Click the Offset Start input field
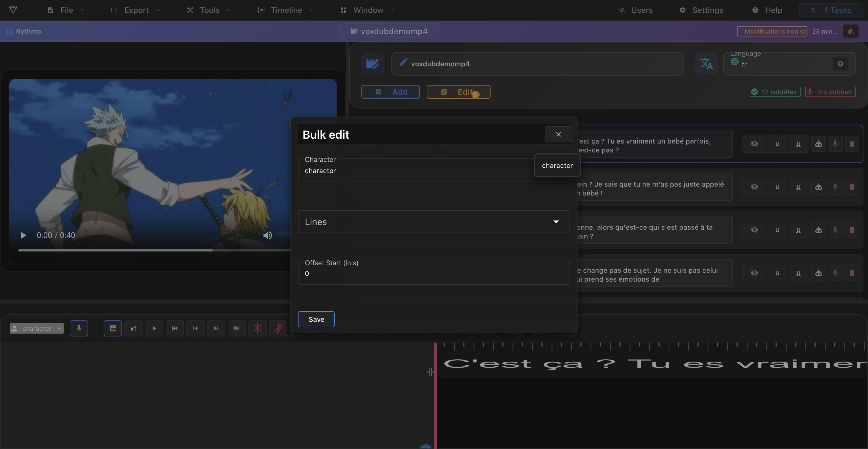The image size is (868, 449). [434, 273]
